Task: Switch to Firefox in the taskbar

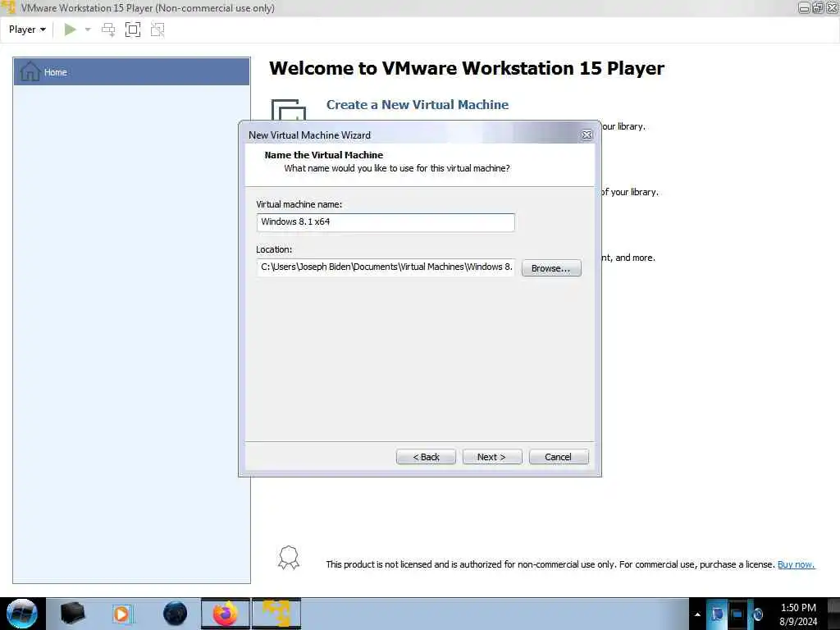Action: point(226,614)
